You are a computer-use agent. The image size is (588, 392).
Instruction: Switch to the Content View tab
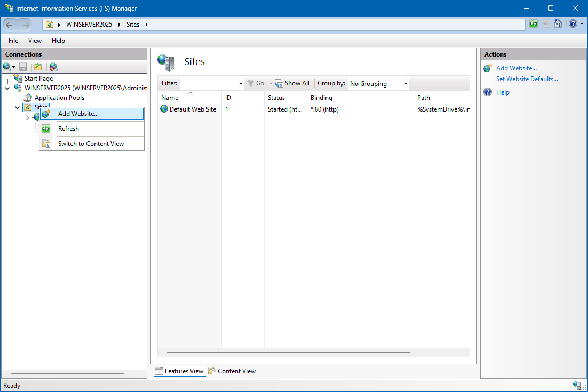pos(232,371)
